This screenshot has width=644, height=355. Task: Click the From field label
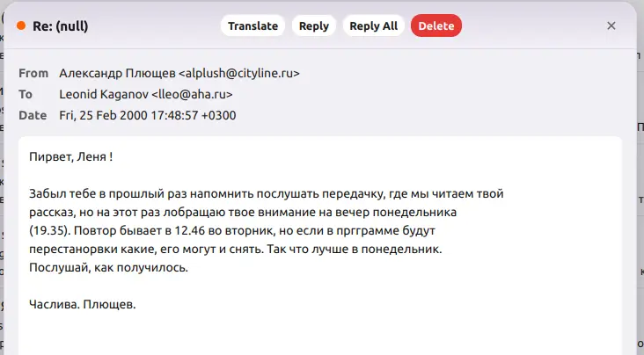[33, 73]
